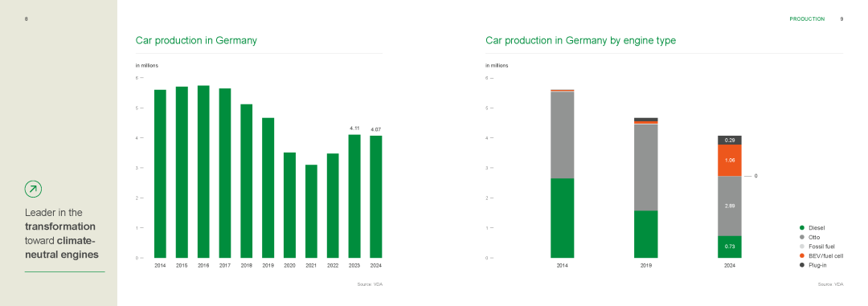Select the 0.73 Diesel segment in 2024
Viewport: 868px width, 306px height.
tap(730, 247)
